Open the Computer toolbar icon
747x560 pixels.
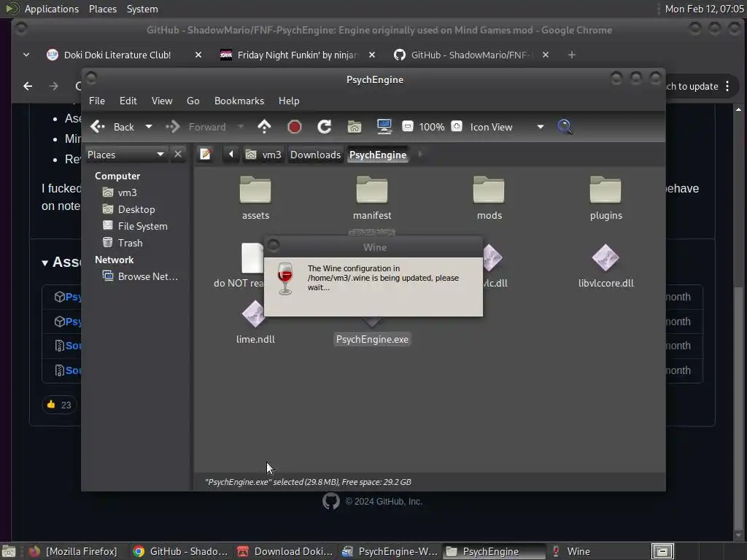(x=384, y=127)
